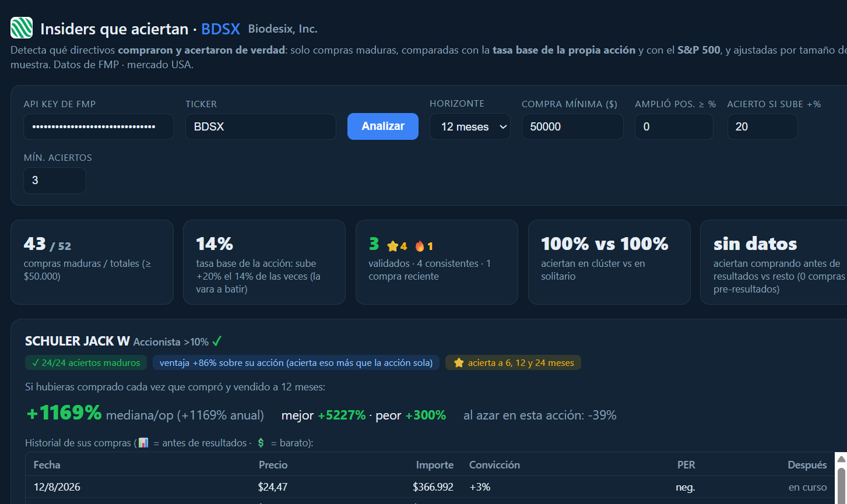The width and height of the screenshot is (847, 504).
Task: Click the 12/8/2026 date cell
Action: coord(57,487)
